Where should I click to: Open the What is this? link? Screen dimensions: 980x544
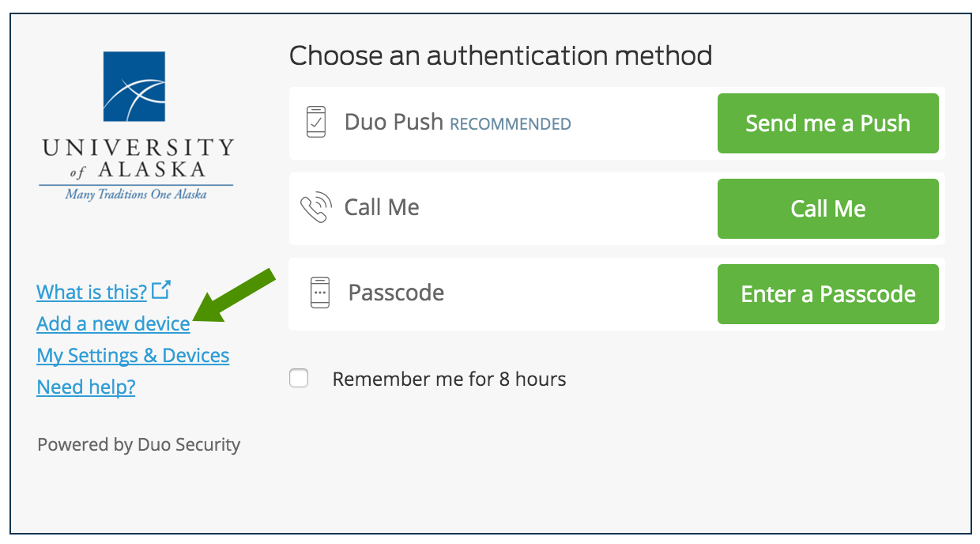pos(92,292)
